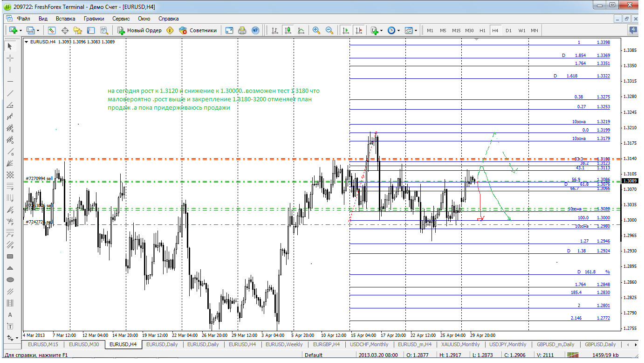644x363 pixels.
Task: Open the Terminal window icon
Action: (x=91, y=30)
